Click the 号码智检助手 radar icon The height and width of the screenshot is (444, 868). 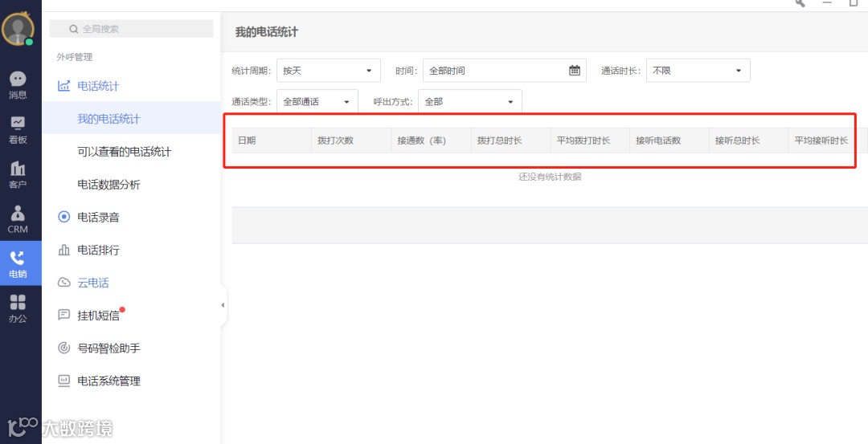tap(64, 348)
